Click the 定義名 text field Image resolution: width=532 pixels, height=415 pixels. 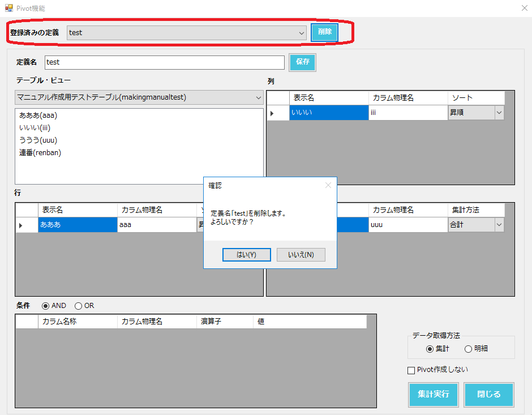[165, 62]
